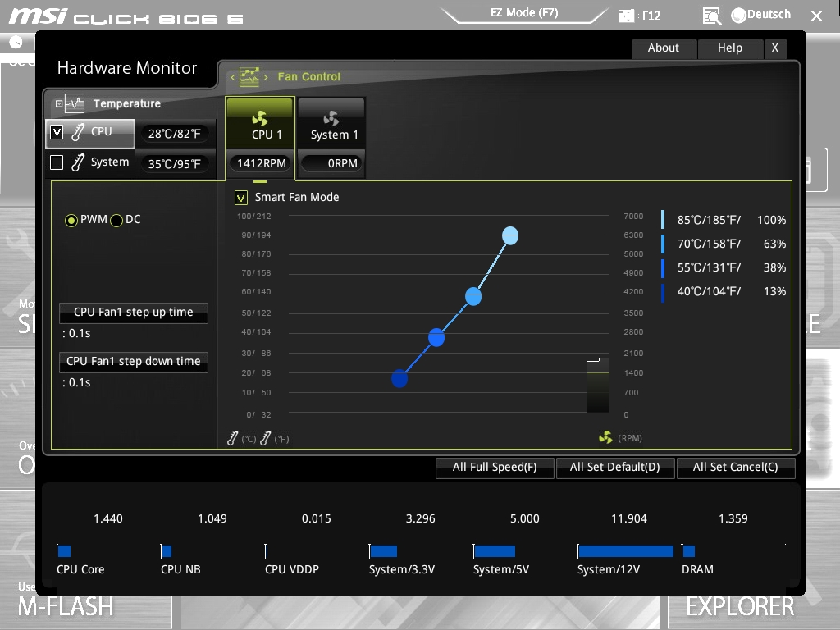
Task: Click the 70°C/158°F legend color swatch
Action: (663, 244)
